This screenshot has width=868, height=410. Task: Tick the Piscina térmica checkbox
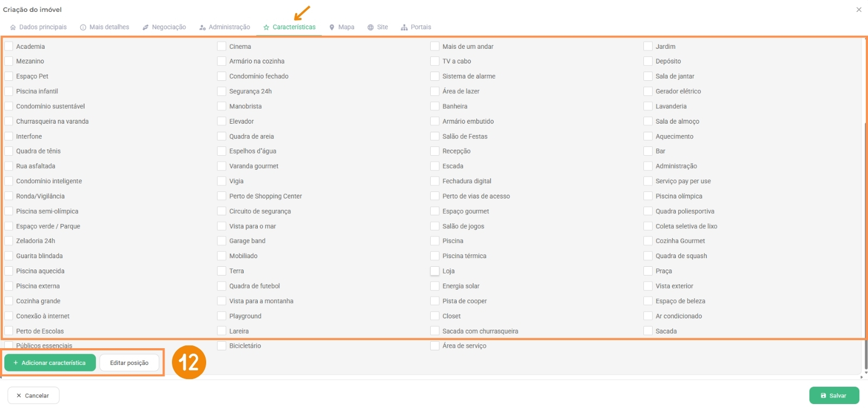(435, 256)
